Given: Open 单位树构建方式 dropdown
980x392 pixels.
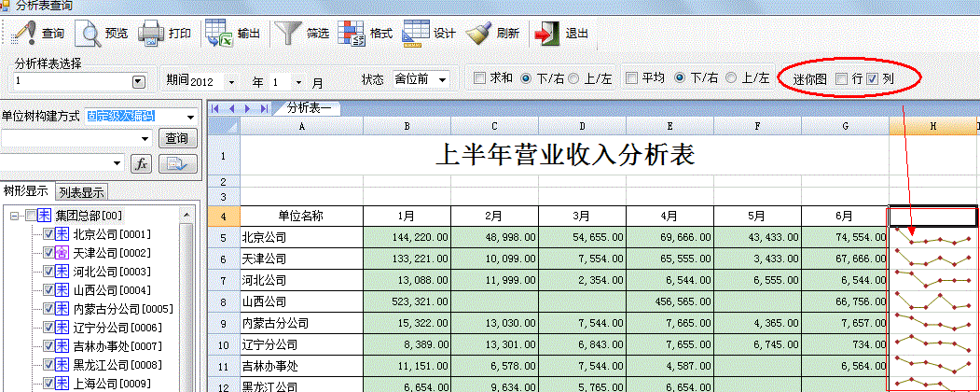Looking at the screenshot, I should coord(190,117).
